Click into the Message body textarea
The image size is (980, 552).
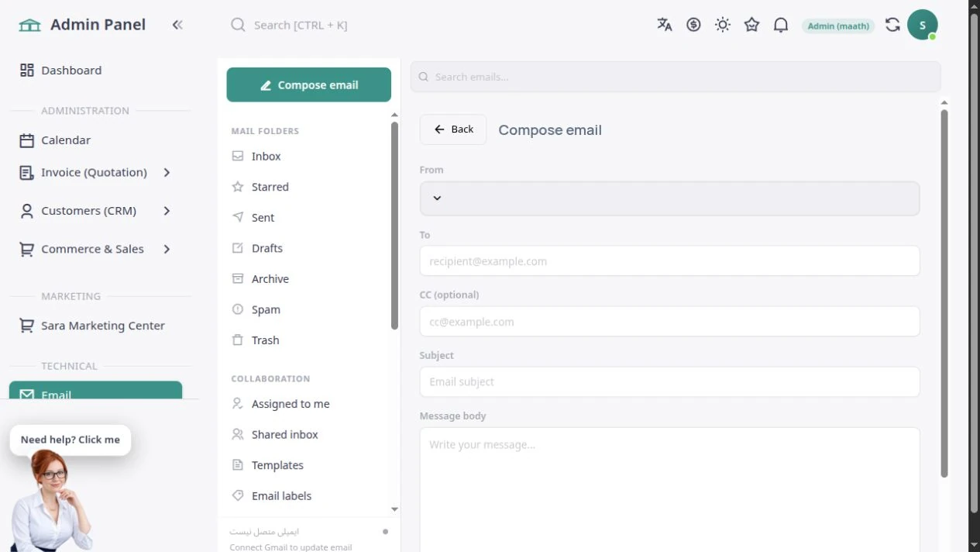pos(669,489)
